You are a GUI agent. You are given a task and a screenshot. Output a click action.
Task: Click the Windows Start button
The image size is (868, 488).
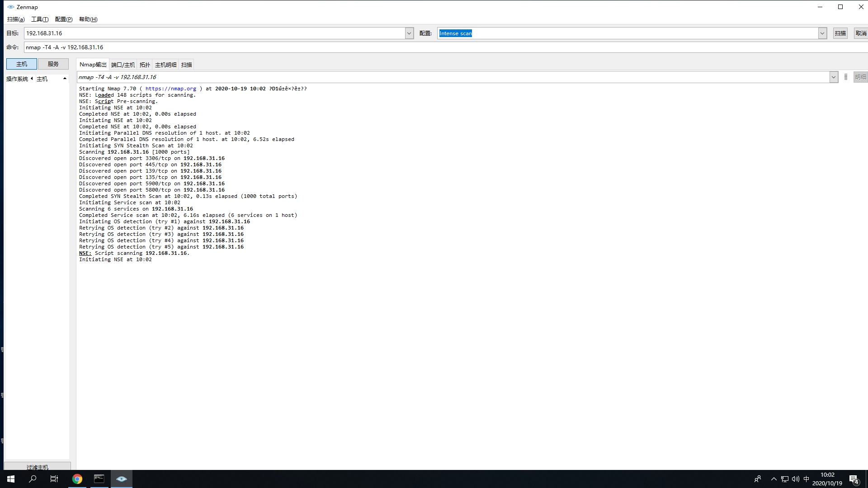(x=11, y=479)
